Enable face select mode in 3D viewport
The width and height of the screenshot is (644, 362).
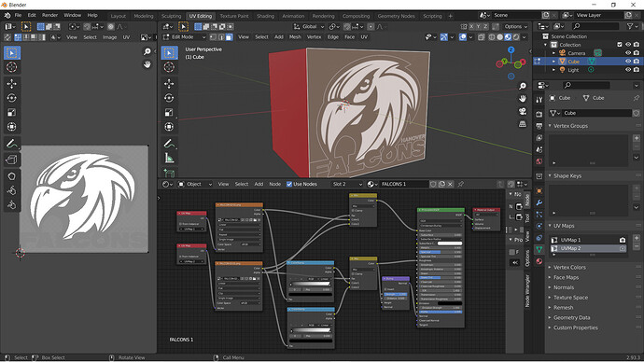pos(229,37)
